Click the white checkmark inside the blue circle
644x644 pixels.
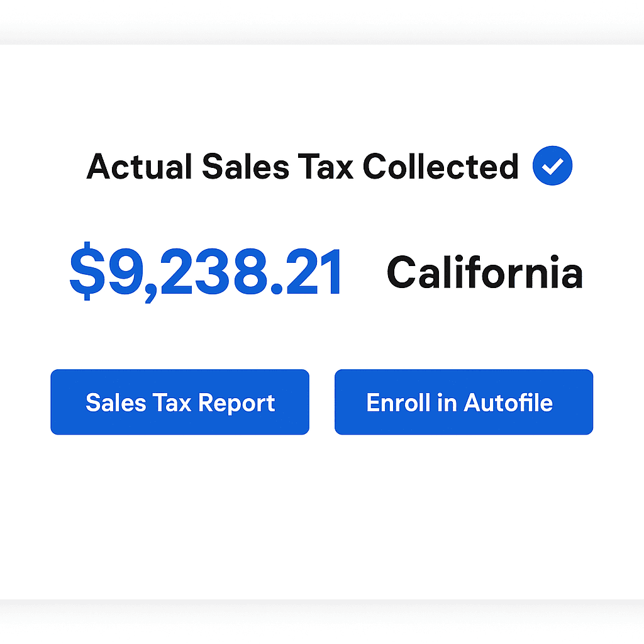click(x=552, y=166)
